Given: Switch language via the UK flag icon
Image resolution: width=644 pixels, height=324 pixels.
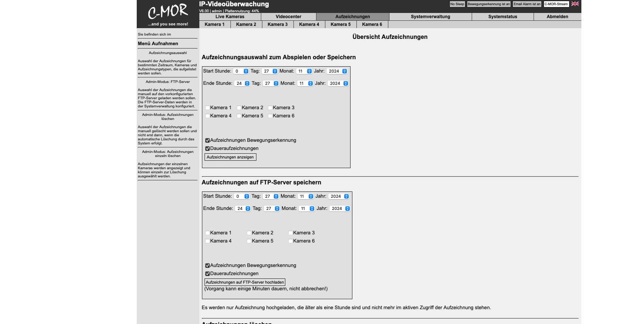Looking at the screenshot, I should click(575, 4).
